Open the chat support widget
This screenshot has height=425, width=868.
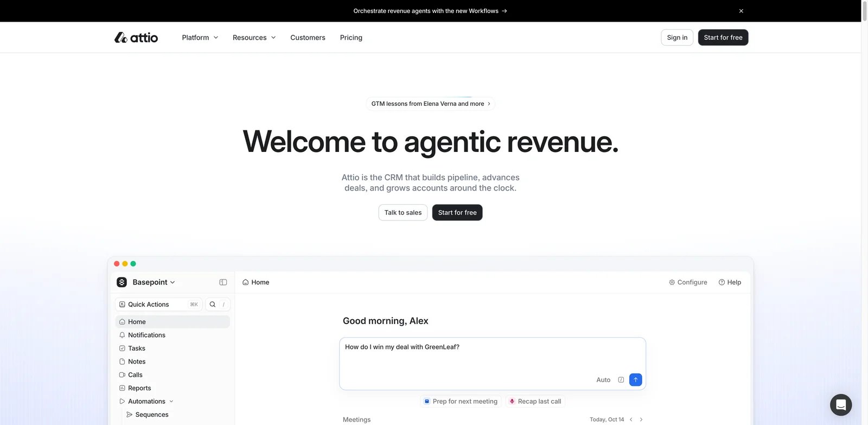[x=841, y=405]
